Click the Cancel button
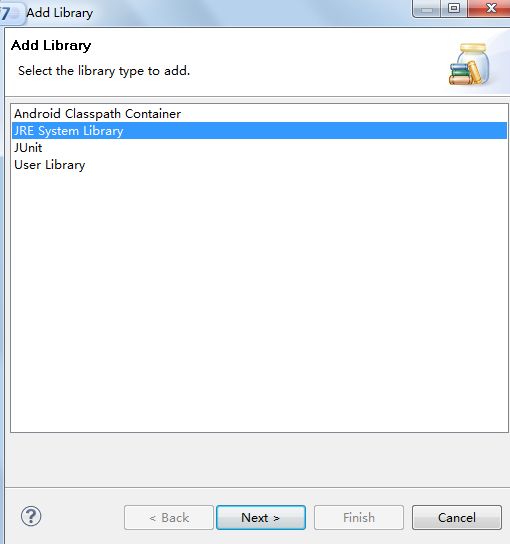Viewport: 510px width, 544px height. point(457,517)
